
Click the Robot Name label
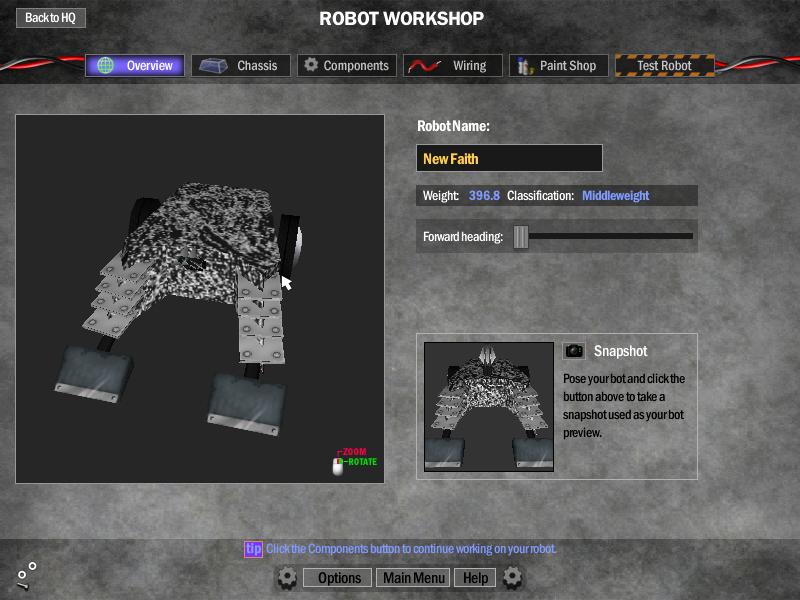point(453,126)
